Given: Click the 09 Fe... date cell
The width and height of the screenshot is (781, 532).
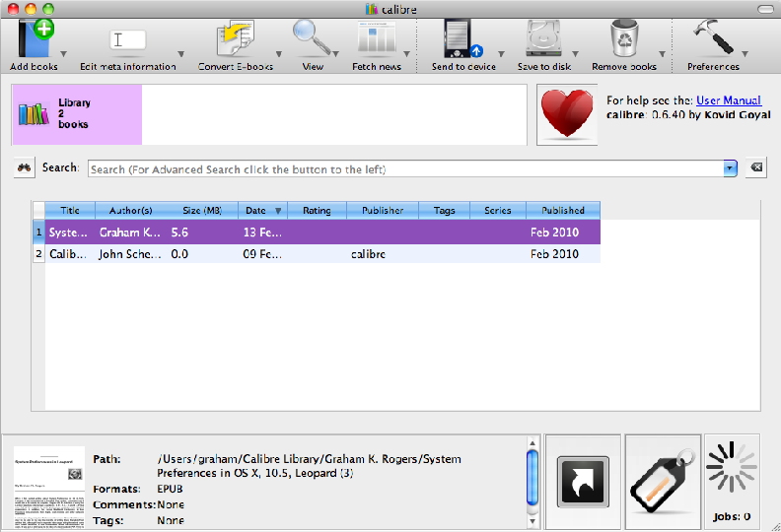Looking at the screenshot, I should coord(262,254).
